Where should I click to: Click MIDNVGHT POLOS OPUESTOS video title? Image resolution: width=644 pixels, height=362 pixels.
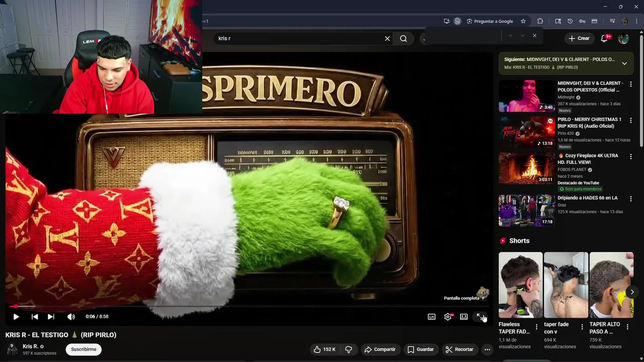coord(590,86)
